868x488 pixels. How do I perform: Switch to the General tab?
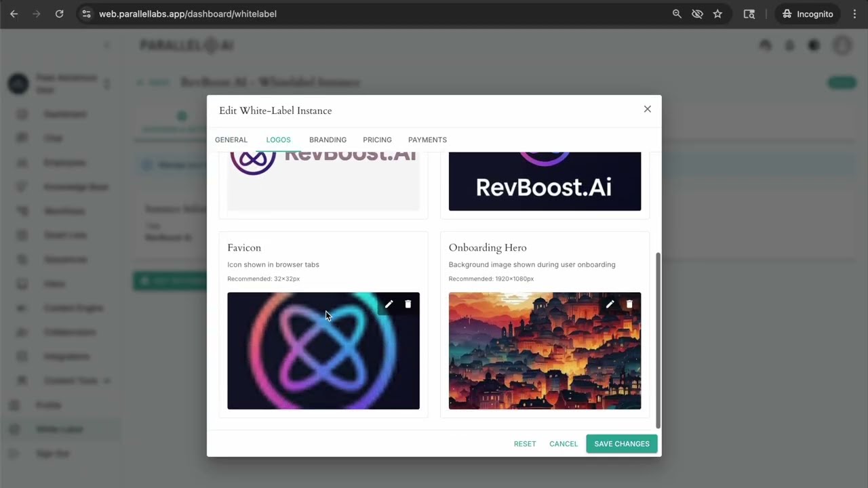(231, 140)
